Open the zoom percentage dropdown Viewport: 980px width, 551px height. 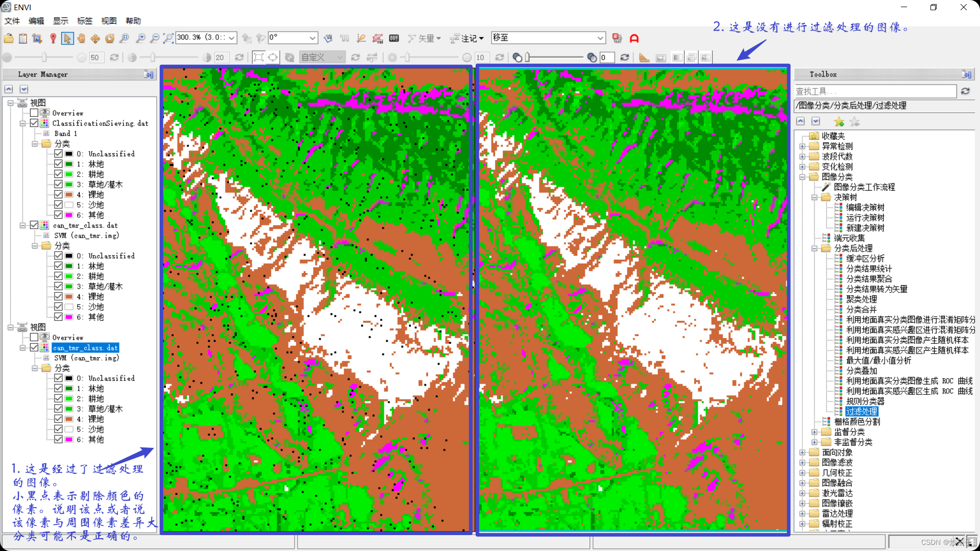[232, 38]
